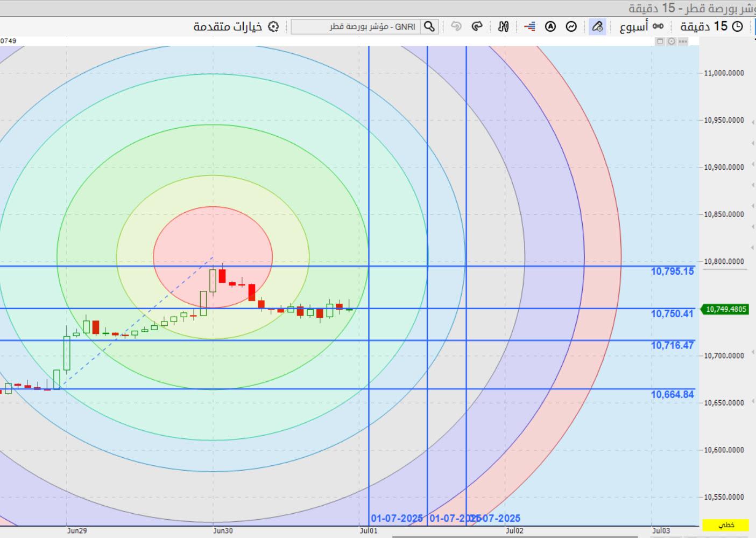Viewport: 756px width, 538px height.
Task: Click the chart type line icon
Action: pos(571,26)
